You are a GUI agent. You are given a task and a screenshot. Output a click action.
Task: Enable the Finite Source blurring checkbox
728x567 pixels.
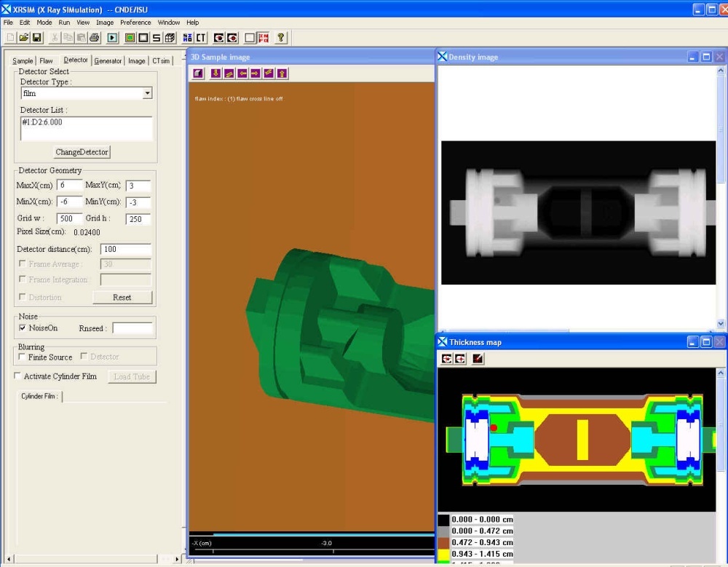(22, 357)
